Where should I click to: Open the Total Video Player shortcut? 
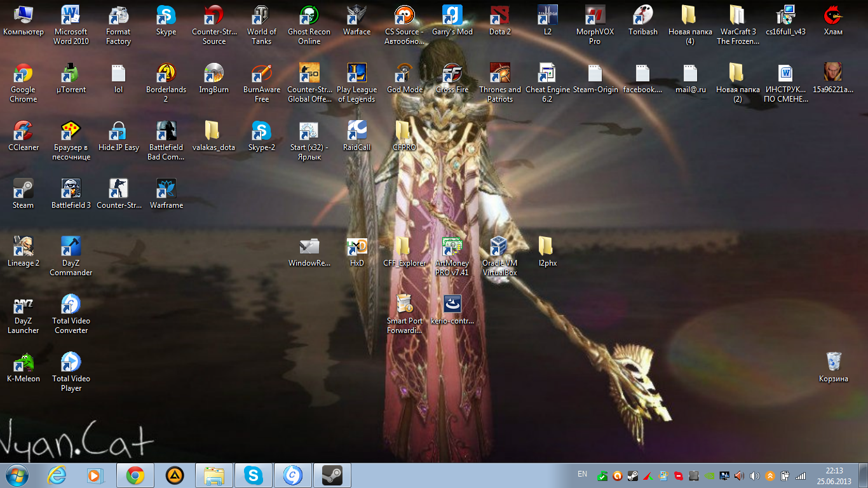tap(71, 372)
